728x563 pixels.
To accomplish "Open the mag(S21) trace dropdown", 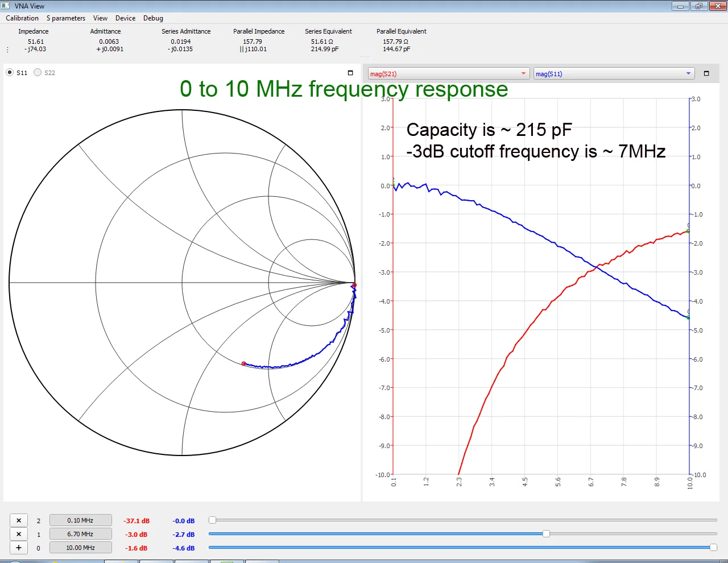I will [449, 73].
